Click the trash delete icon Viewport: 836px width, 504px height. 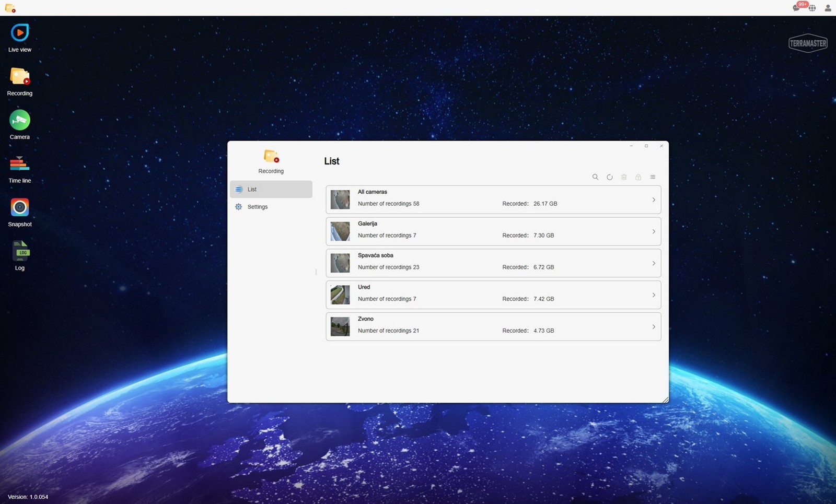624,177
